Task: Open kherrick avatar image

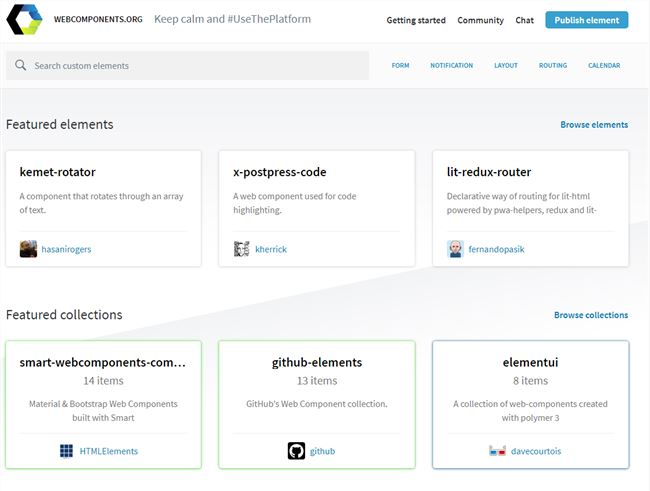Action: (242, 249)
